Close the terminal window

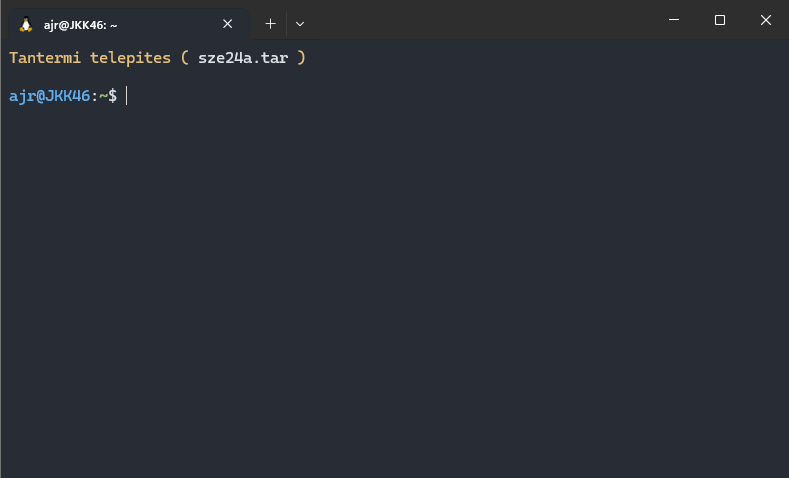click(x=766, y=20)
